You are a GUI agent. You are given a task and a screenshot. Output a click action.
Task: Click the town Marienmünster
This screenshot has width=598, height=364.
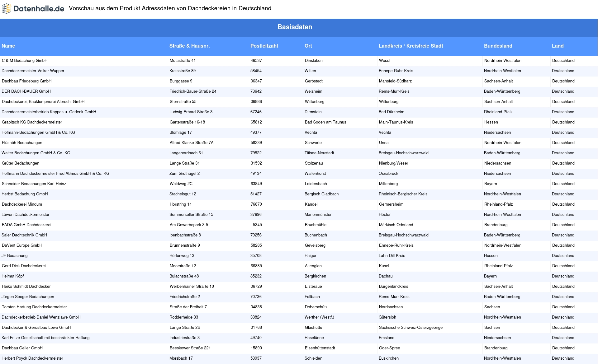point(318,215)
